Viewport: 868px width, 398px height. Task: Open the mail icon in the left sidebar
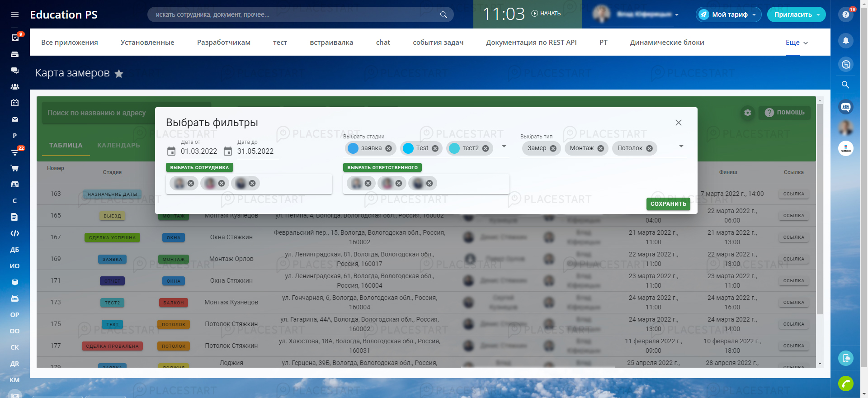pos(15,119)
